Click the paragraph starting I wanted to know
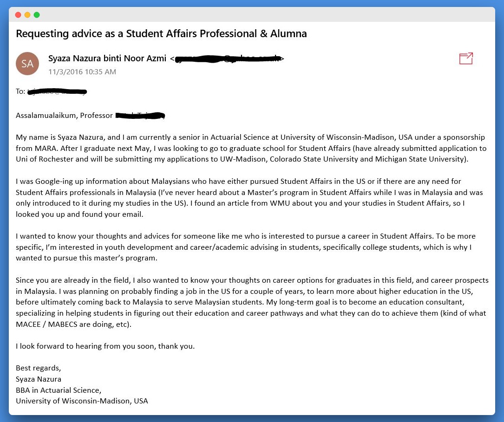The height and width of the screenshot is (422, 504). pyautogui.click(x=246, y=247)
